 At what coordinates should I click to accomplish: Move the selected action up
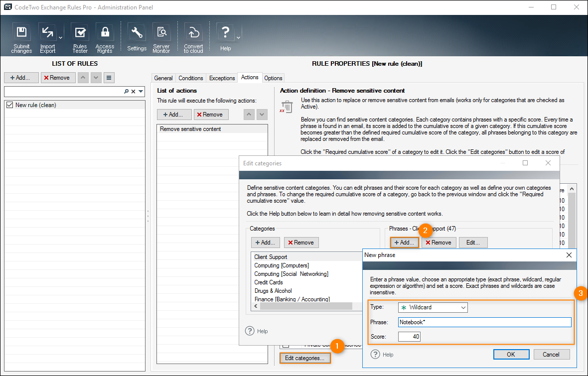click(x=249, y=115)
